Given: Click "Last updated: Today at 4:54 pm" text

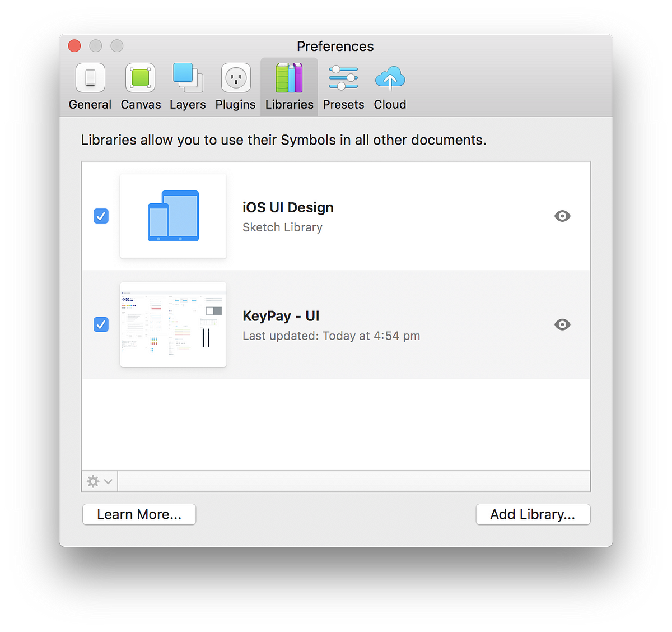Looking at the screenshot, I should (x=331, y=336).
